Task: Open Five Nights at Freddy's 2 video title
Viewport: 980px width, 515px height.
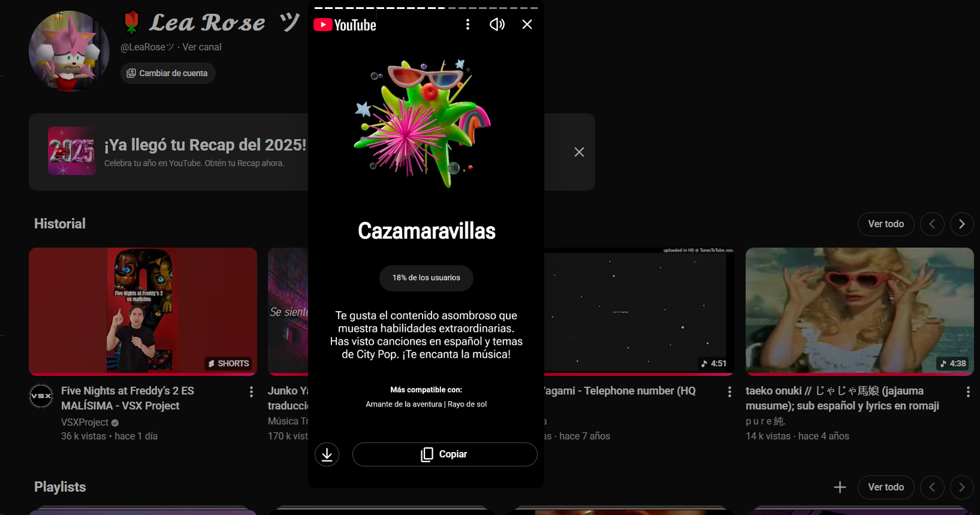Action: (128, 399)
